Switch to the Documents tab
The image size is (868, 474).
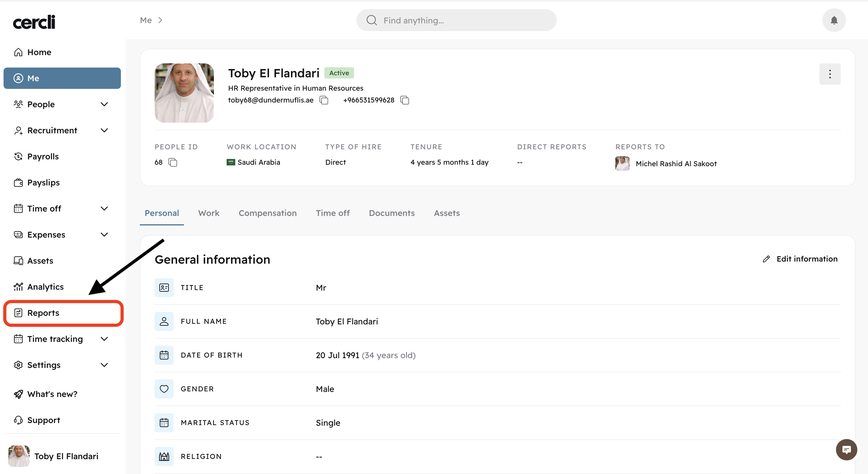[392, 213]
